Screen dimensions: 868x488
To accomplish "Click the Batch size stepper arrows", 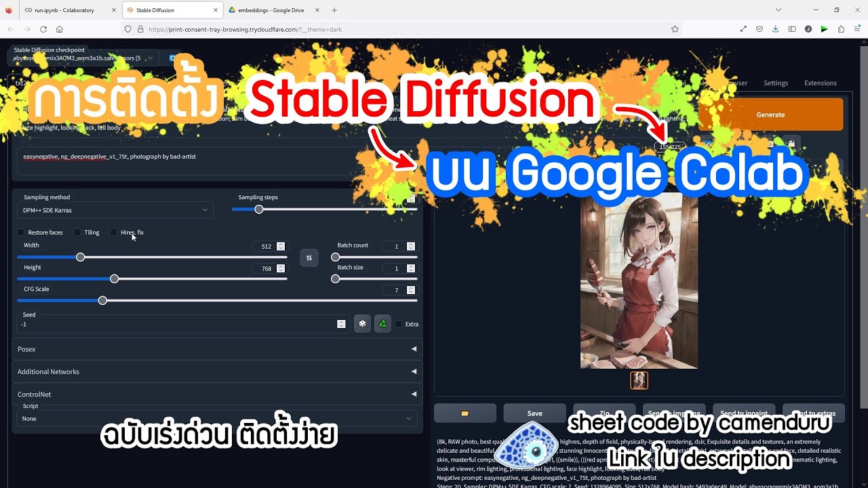I will tap(411, 268).
